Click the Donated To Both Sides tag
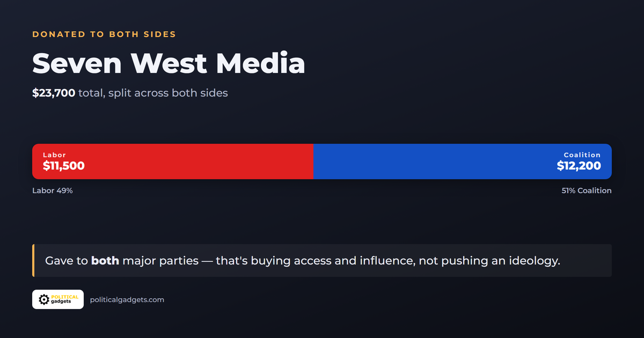Viewport: 644px width, 338px height. pos(104,34)
